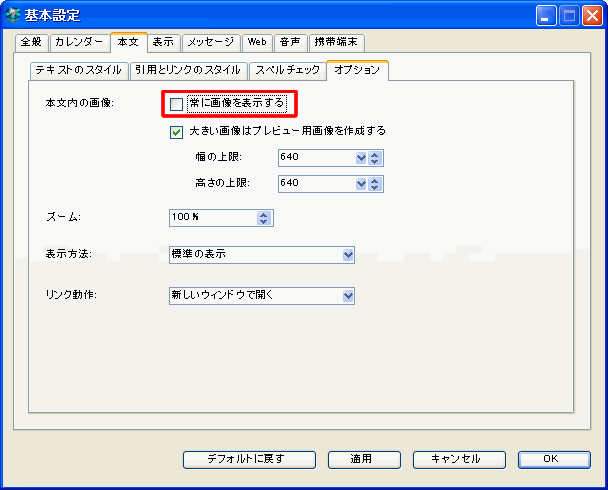Click the app icon in the title bar
Viewport: 608px width, 490px height.
13,15
